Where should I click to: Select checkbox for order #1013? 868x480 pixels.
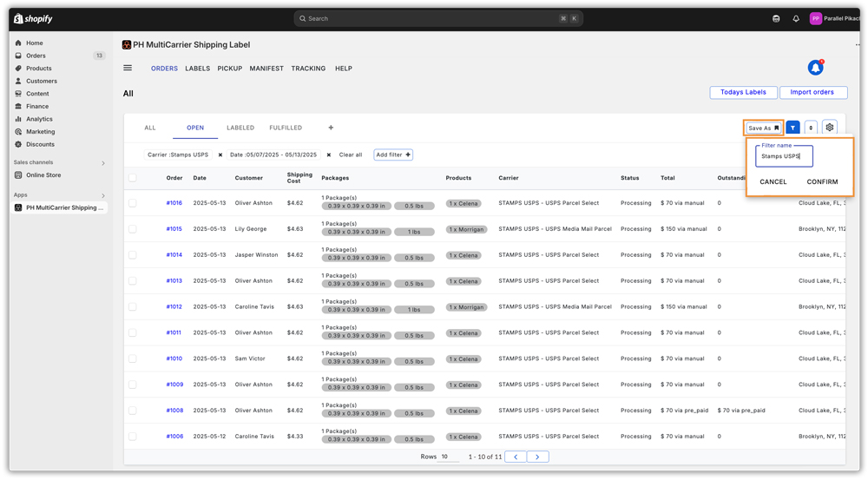click(x=132, y=280)
